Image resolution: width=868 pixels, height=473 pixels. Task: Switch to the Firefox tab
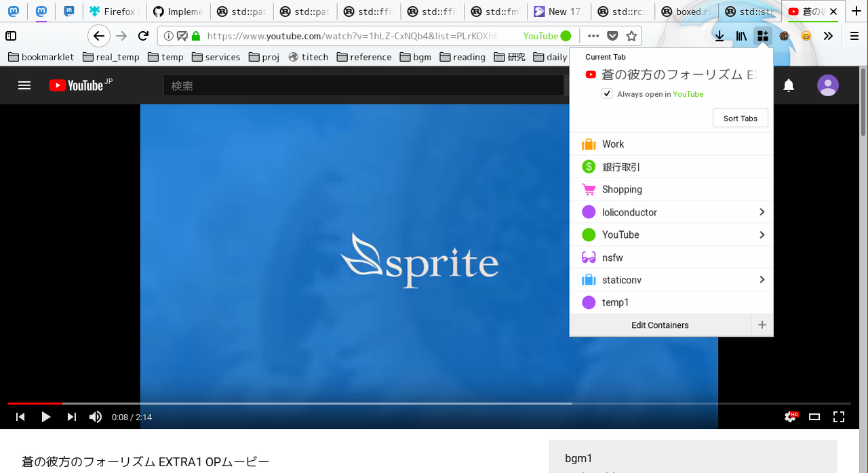(x=114, y=12)
